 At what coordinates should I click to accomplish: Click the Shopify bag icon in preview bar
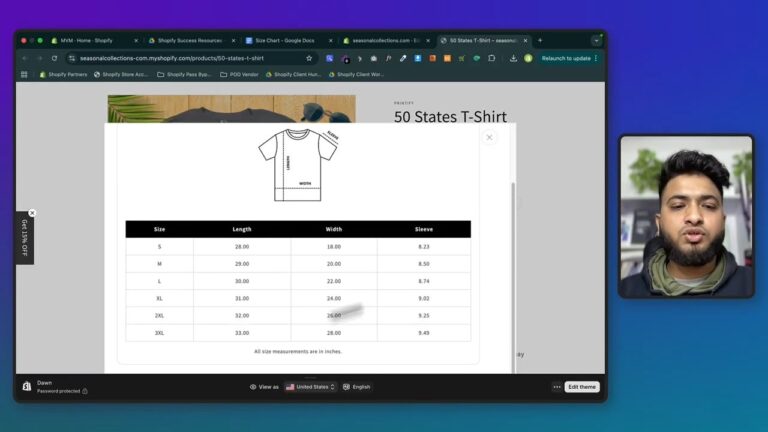27,386
